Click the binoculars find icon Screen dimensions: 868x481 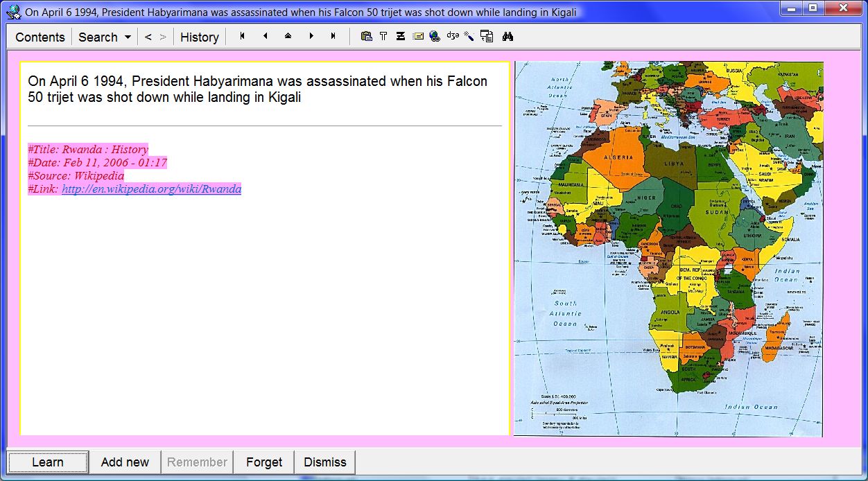pos(507,37)
